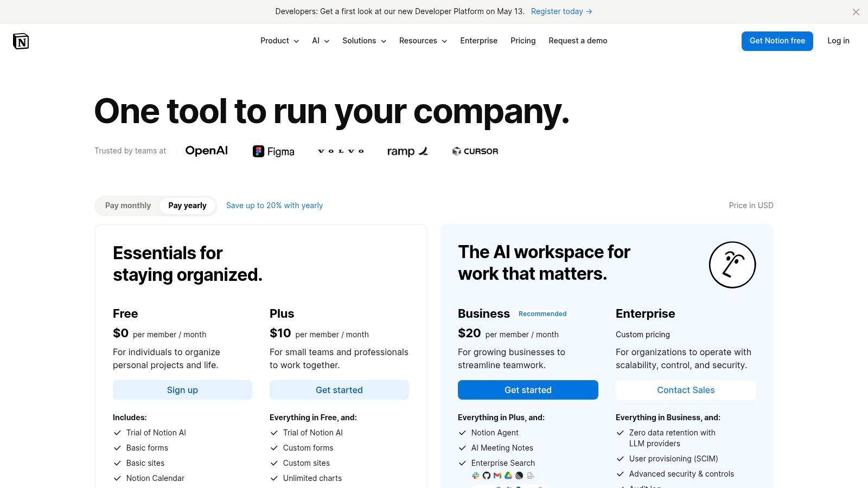
Task: Click the GitHub integration icon
Action: point(486,476)
